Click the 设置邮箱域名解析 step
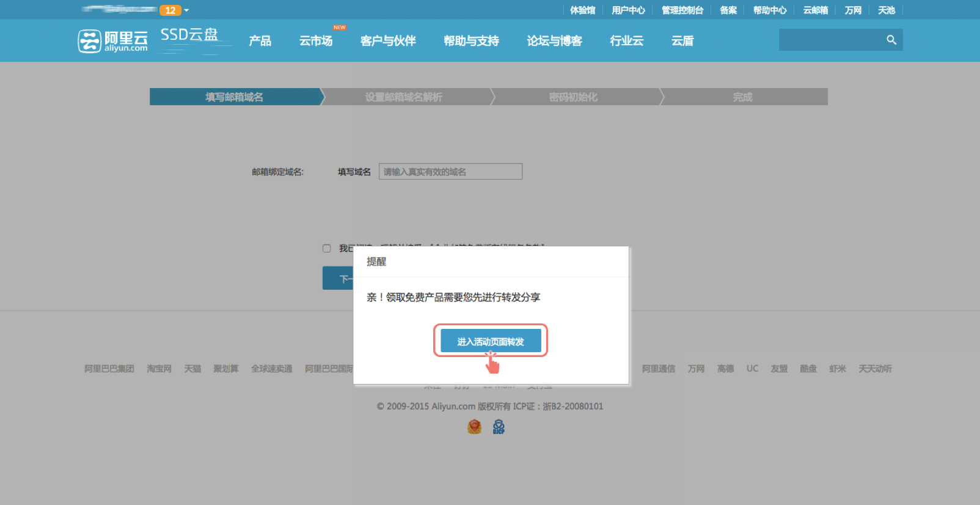 404,97
